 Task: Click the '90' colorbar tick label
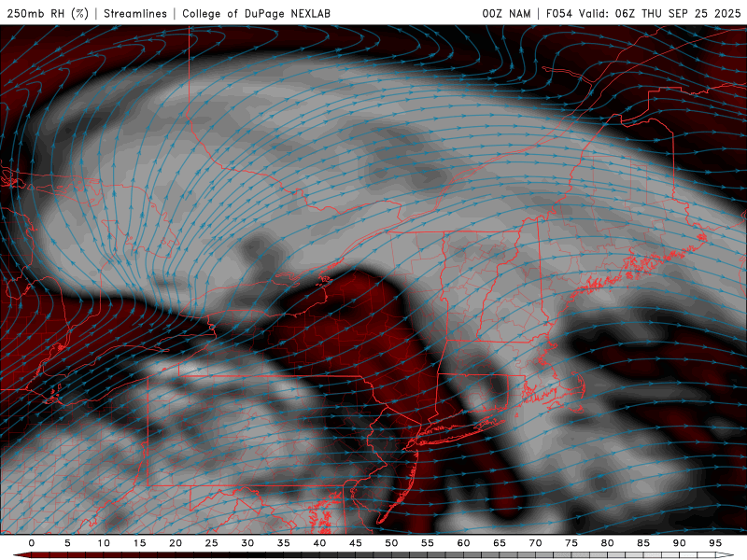(679, 543)
